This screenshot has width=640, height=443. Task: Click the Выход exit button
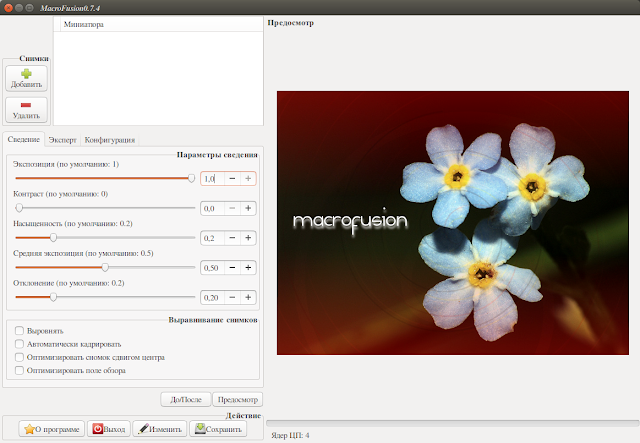(109, 429)
